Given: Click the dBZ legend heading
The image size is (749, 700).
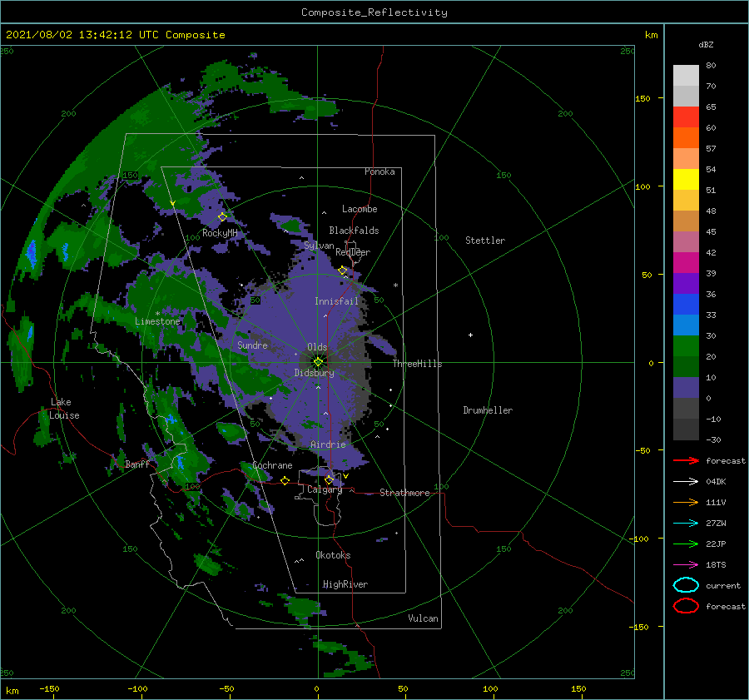Looking at the screenshot, I should (x=706, y=45).
